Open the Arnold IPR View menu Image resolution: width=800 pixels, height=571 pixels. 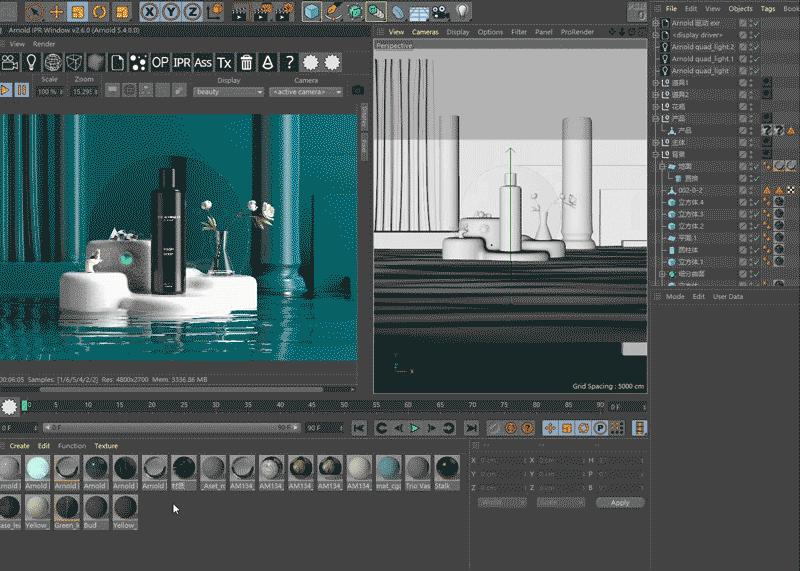pyautogui.click(x=17, y=44)
